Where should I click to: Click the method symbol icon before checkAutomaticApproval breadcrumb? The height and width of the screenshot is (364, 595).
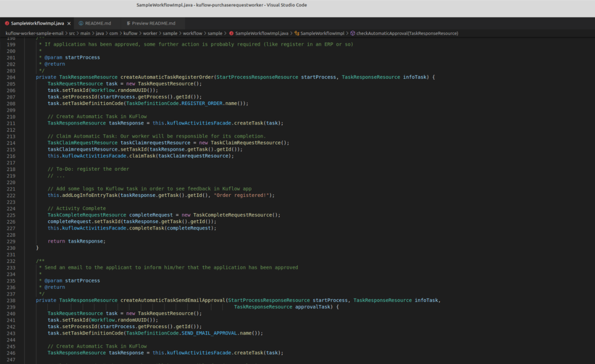point(353,34)
